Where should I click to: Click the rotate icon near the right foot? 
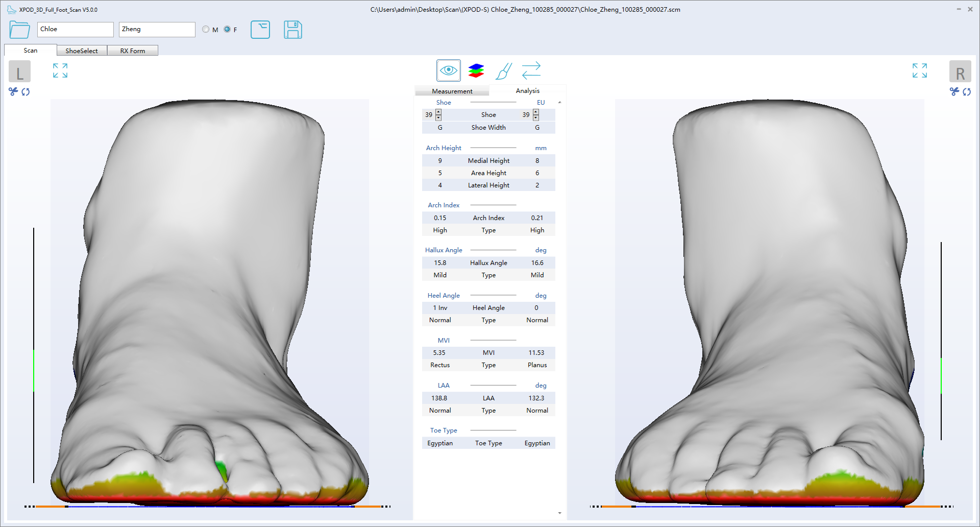[968, 92]
